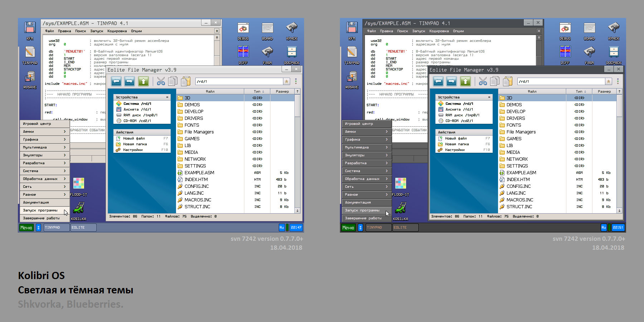Click the parent-directory green arrow in Eolite
This screenshot has width=644, height=322.
tap(143, 81)
